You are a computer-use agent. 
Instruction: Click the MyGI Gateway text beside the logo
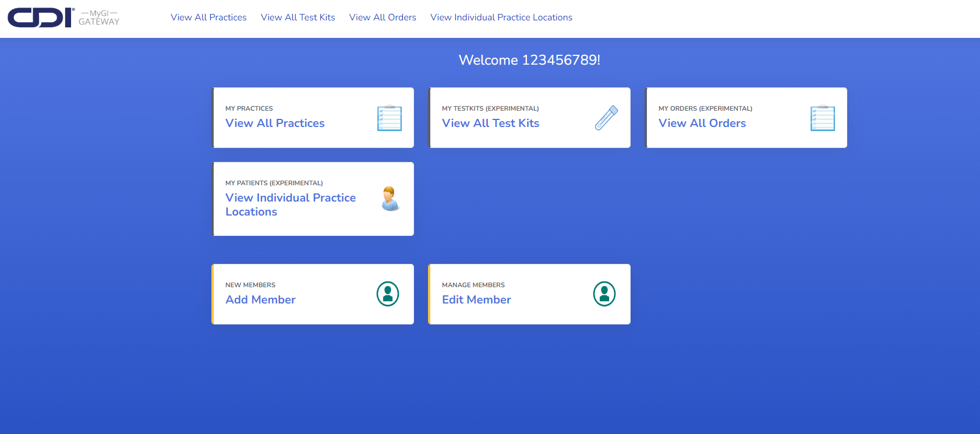99,17
